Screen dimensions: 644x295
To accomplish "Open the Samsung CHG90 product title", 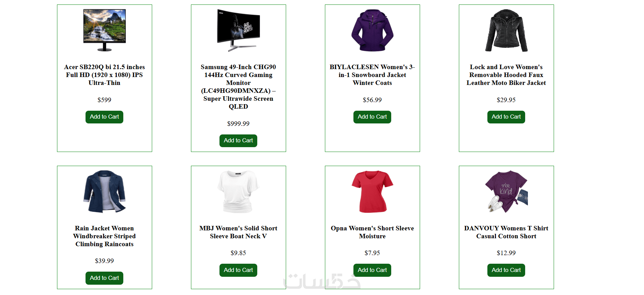I will tap(238, 87).
